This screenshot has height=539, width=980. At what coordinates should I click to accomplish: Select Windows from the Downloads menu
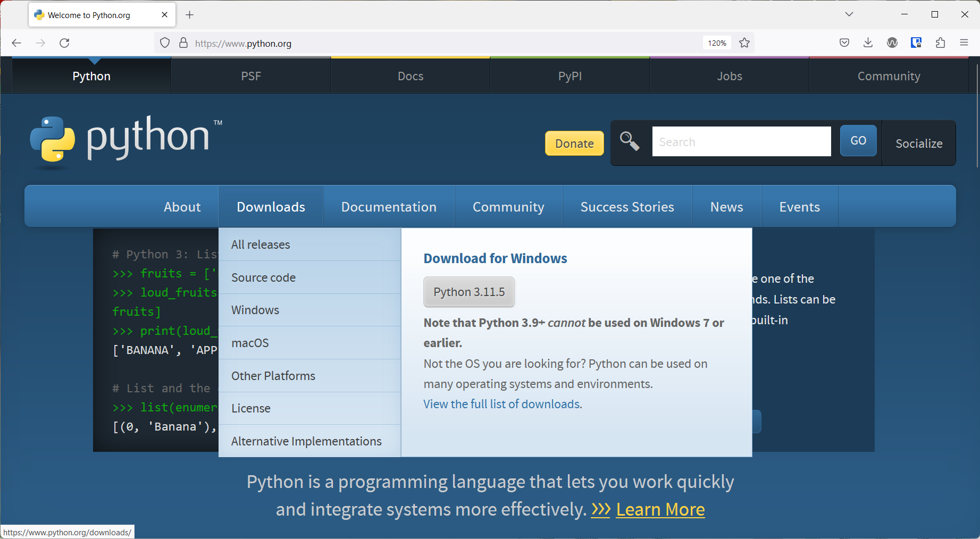click(x=255, y=310)
